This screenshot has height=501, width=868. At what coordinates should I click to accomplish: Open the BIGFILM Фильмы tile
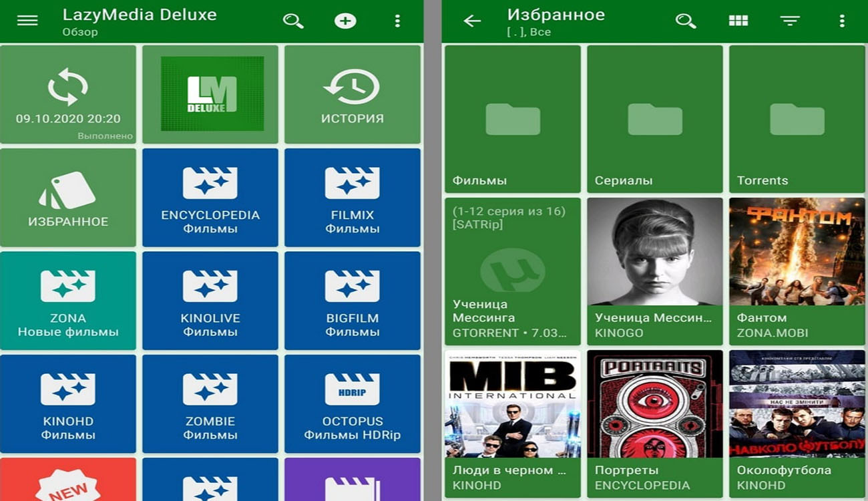(353, 301)
